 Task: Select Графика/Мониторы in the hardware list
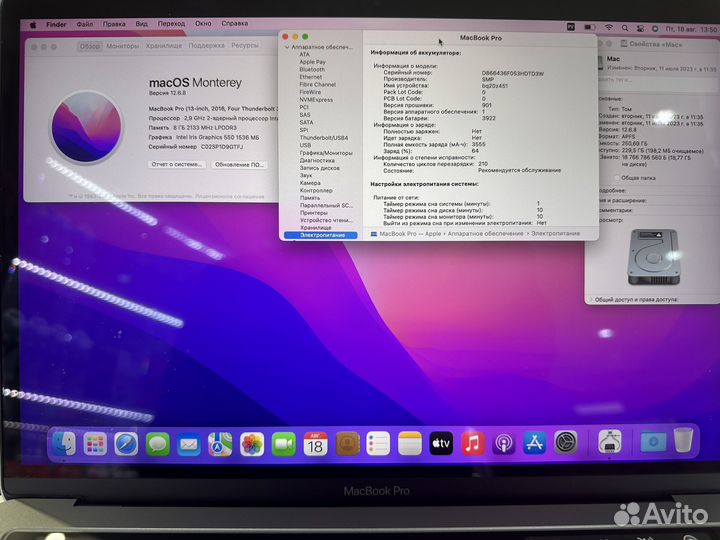click(x=326, y=153)
